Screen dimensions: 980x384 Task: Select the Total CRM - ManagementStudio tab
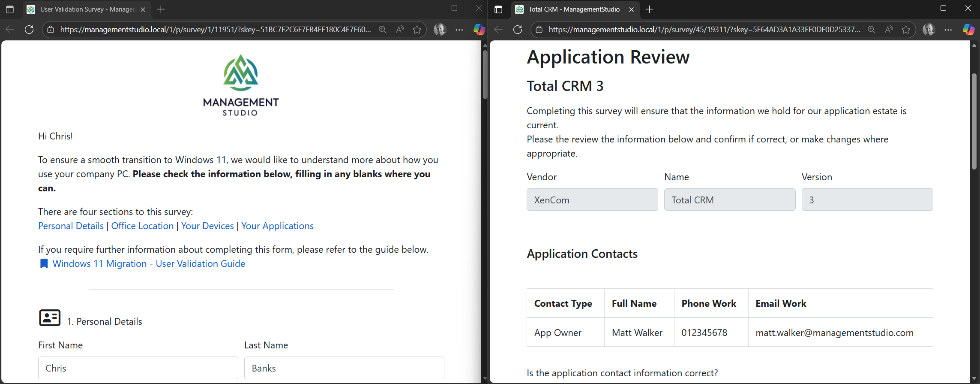(x=574, y=9)
